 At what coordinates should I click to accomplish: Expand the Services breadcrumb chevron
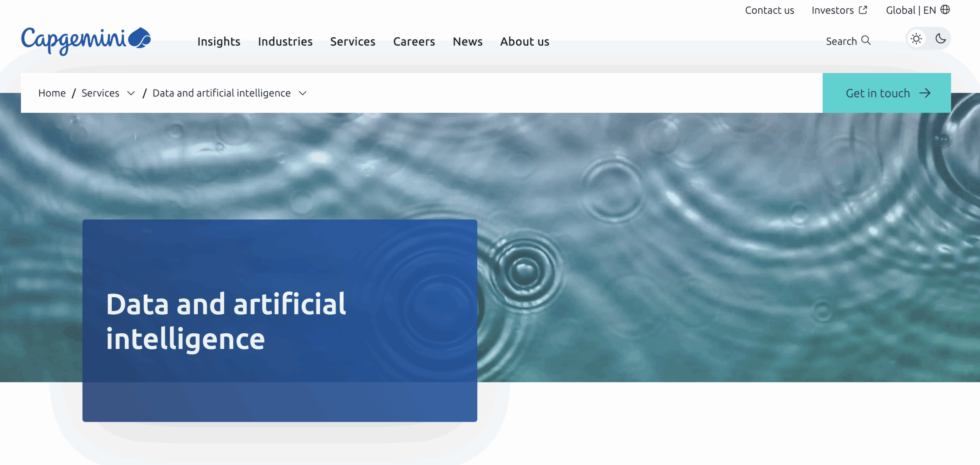pyautogui.click(x=131, y=93)
